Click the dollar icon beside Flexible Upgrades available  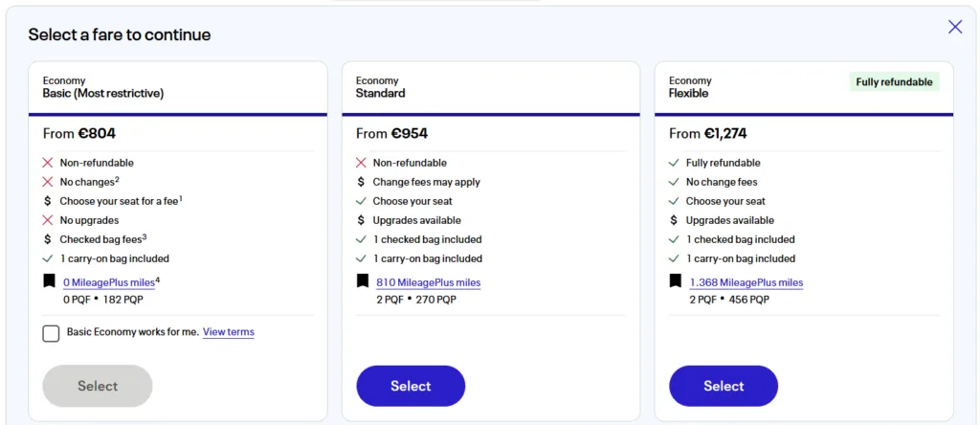coord(674,220)
